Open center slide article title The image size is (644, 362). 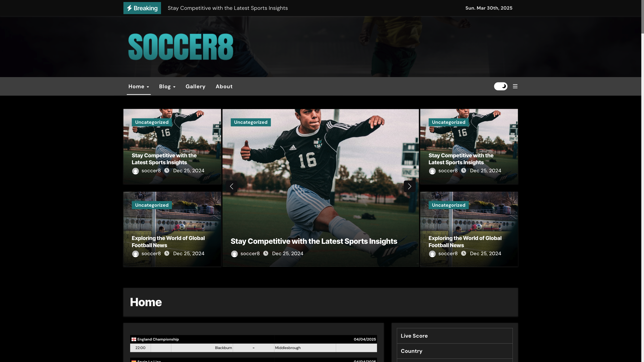point(314,241)
